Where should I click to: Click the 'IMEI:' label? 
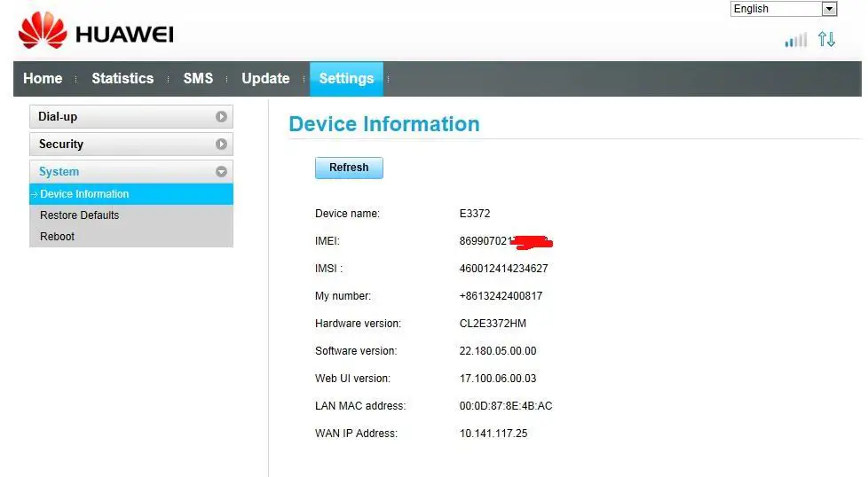point(327,241)
